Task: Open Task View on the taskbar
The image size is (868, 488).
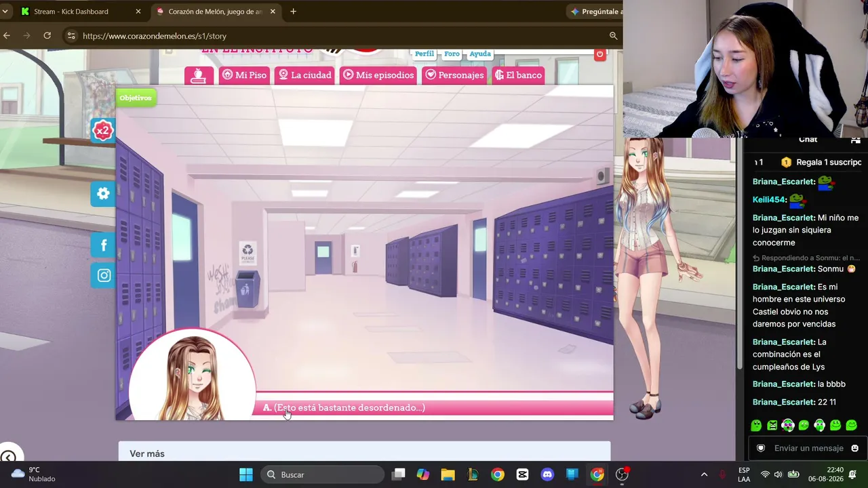Action: point(398,474)
